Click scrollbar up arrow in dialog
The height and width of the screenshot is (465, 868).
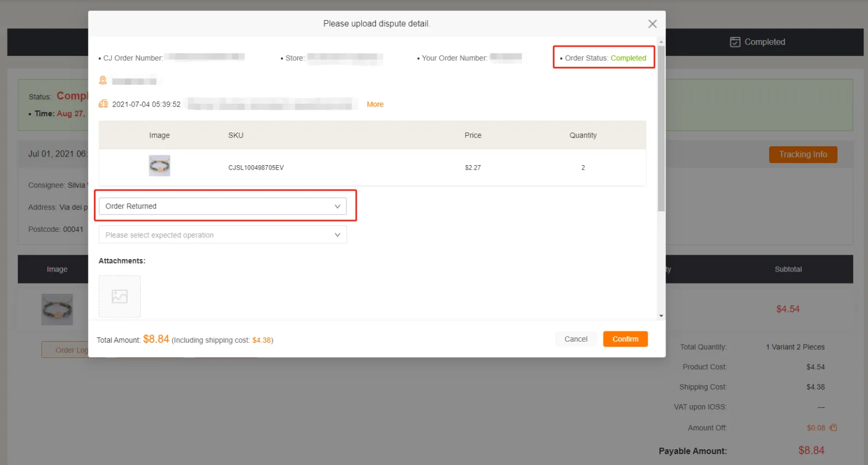(x=661, y=41)
